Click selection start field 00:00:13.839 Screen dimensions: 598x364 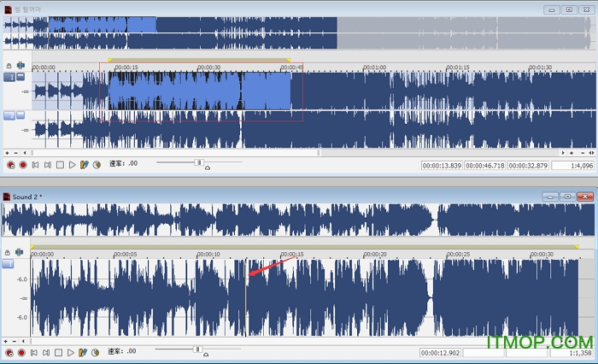pyautogui.click(x=442, y=166)
